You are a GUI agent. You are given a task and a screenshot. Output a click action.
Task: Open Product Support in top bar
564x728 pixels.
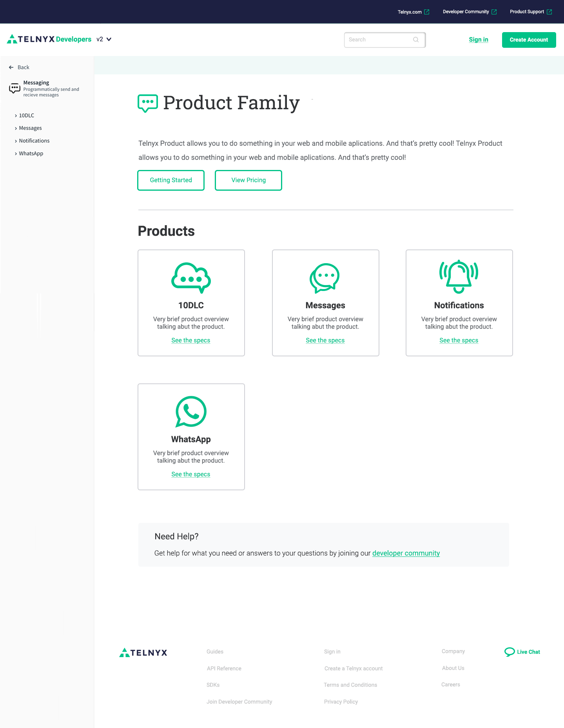click(531, 12)
